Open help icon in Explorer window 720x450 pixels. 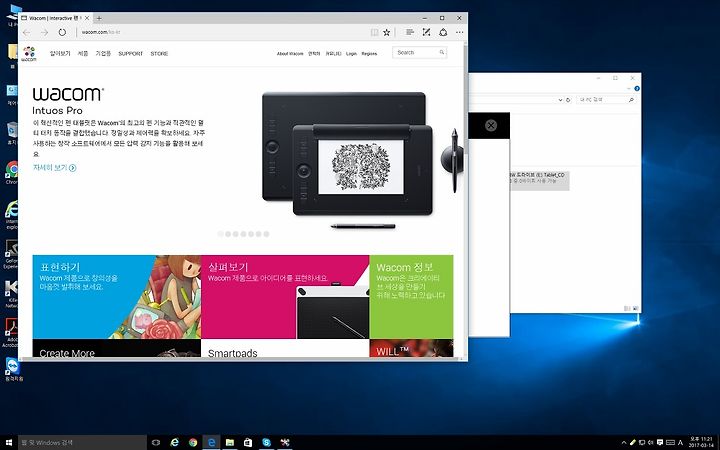[x=637, y=89]
